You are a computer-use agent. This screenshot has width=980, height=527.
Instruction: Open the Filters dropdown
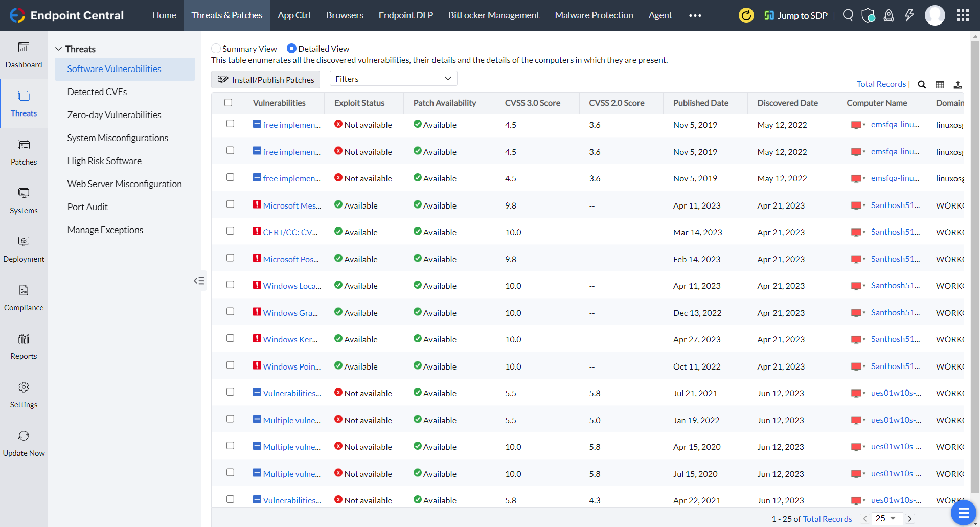coord(393,78)
